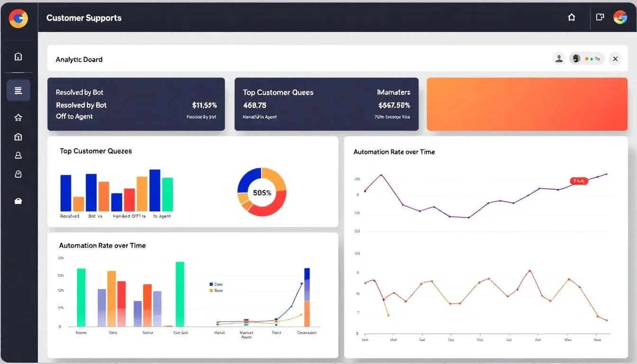Open the pop-out window icon in header
The image size is (637, 364).
[x=600, y=18]
